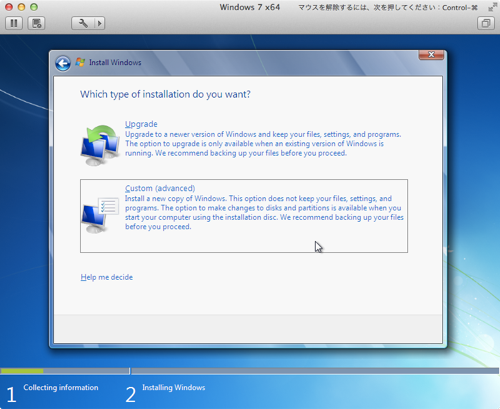The width and height of the screenshot is (500, 409).
Task: Enter full screen with the corner arrows
Action: coord(492,7)
